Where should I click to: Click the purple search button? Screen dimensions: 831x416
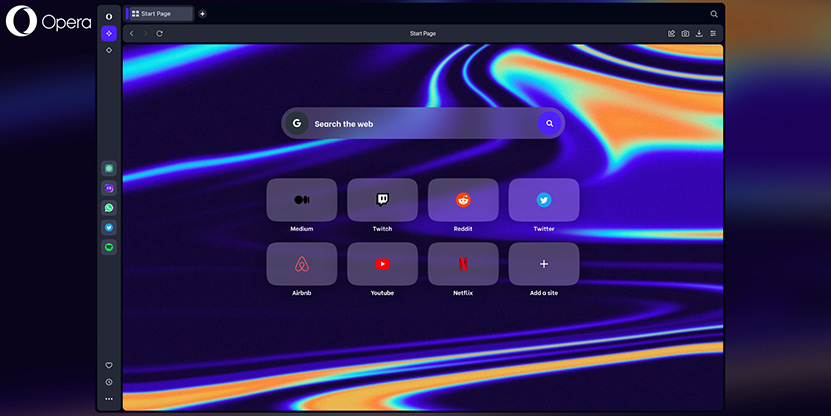(x=550, y=123)
